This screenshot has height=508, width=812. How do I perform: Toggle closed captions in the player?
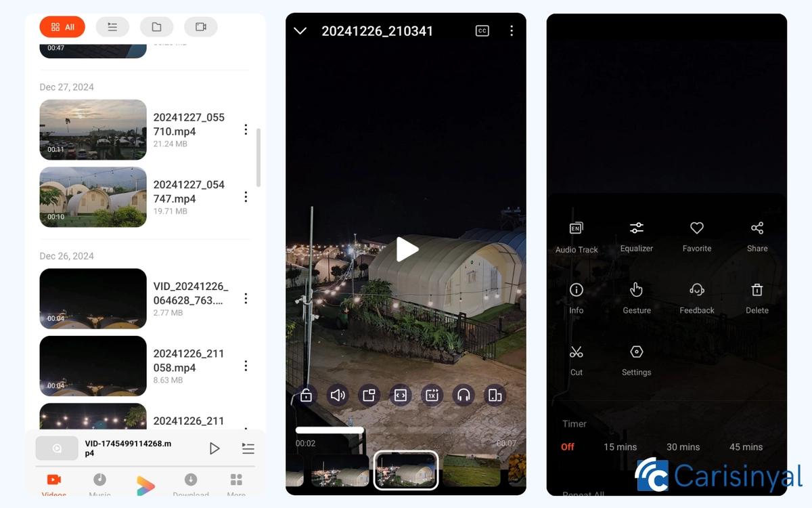point(482,31)
